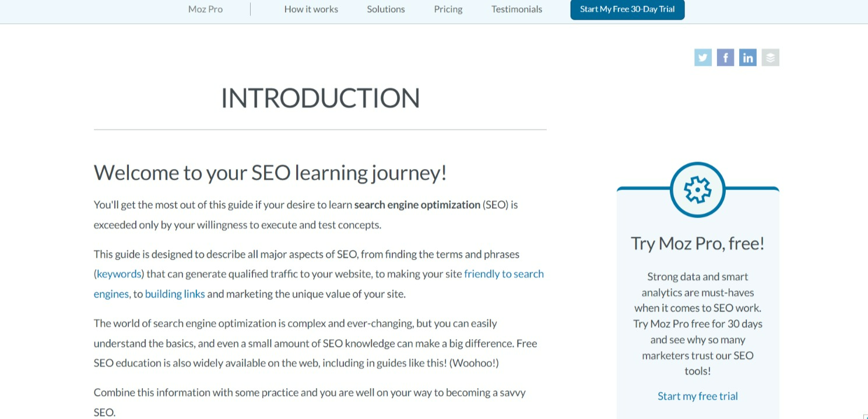The image size is (868, 419).
Task: Share the page via Buffer icon
Action: (770, 57)
